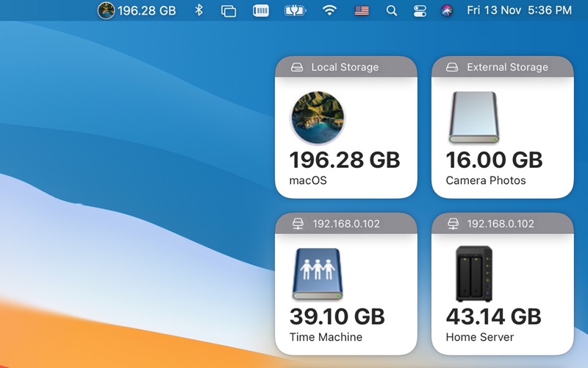Click the 39.10 GB value
This screenshot has width=588, height=368.
coord(337,316)
